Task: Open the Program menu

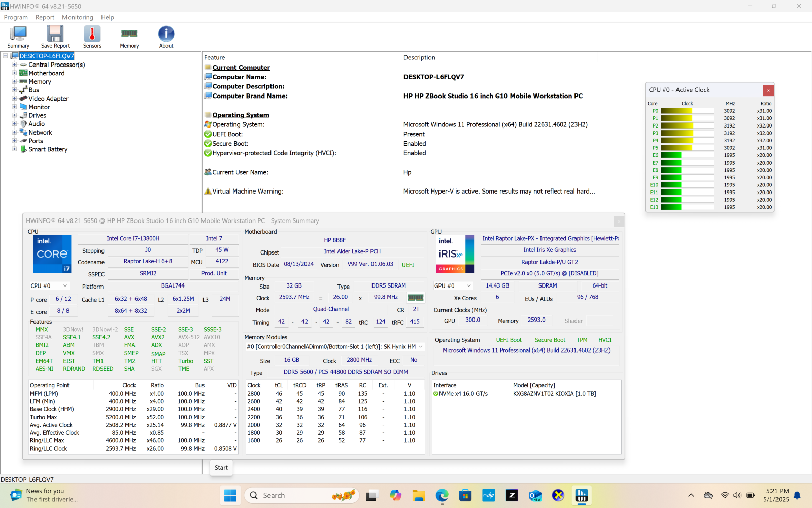Action: pos(16,17)
